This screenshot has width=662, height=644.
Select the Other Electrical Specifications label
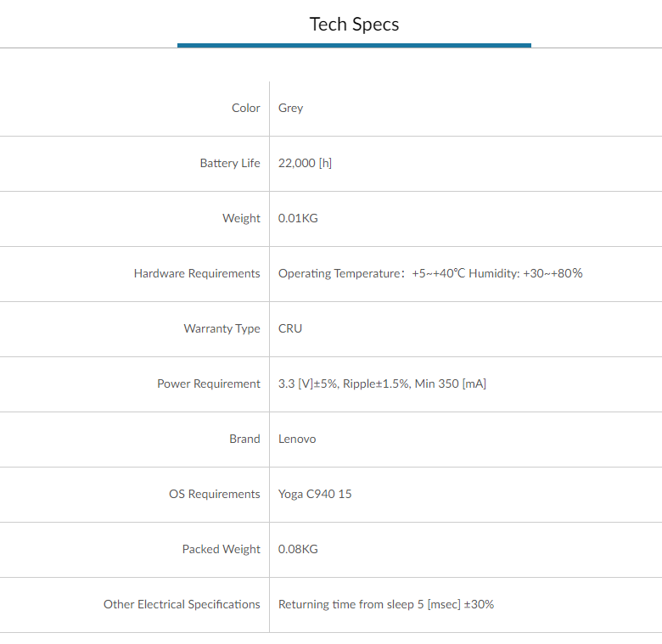[x=182, y=604]
